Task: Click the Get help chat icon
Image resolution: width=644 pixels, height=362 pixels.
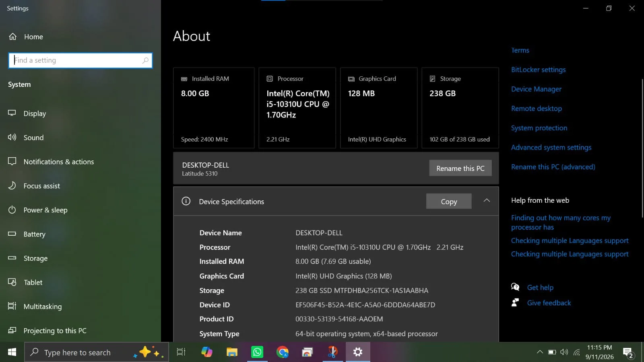Action: click(515, 287)
